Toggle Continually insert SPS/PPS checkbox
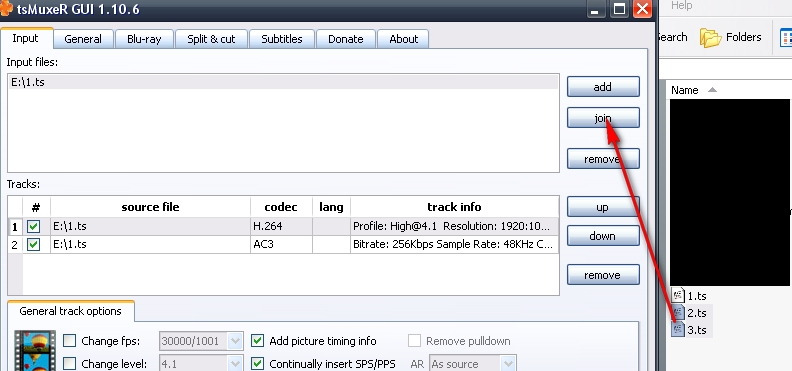 (258, 363)
